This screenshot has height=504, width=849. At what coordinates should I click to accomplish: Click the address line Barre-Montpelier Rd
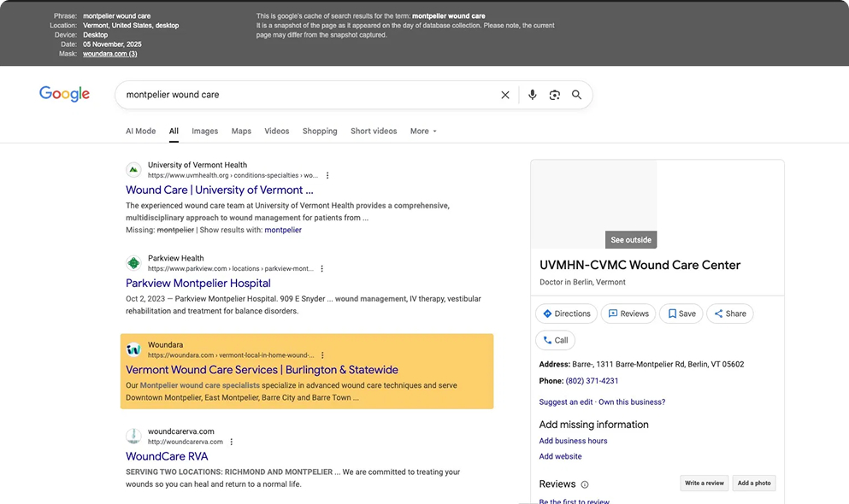click(x=641, y=365)
